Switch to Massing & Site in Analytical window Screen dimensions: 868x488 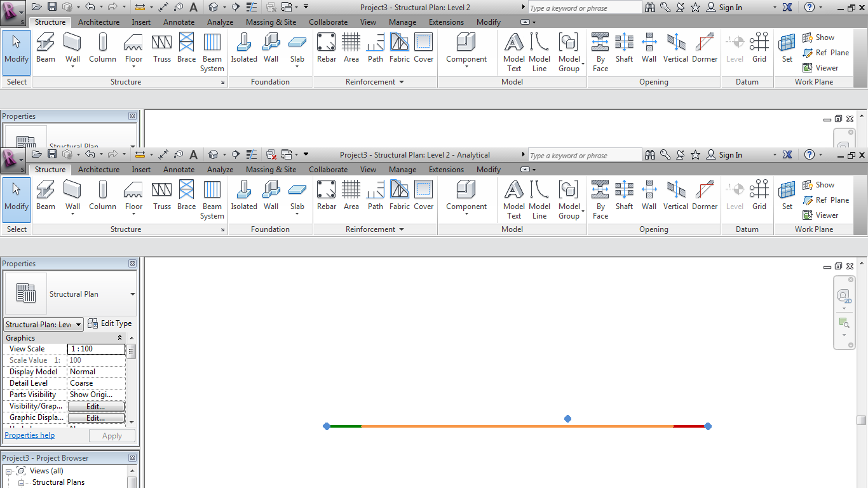(271, 170)
